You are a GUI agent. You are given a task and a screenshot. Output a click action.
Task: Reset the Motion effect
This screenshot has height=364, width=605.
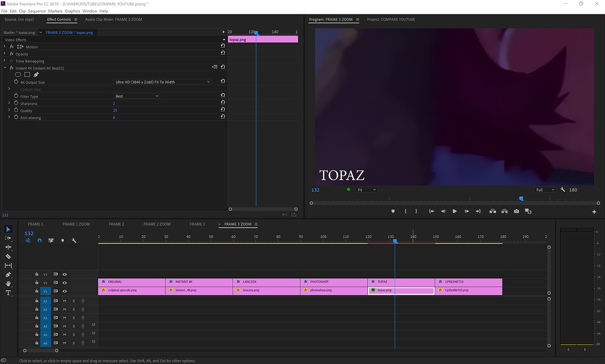pyautogui.click(x=223, y=46)
